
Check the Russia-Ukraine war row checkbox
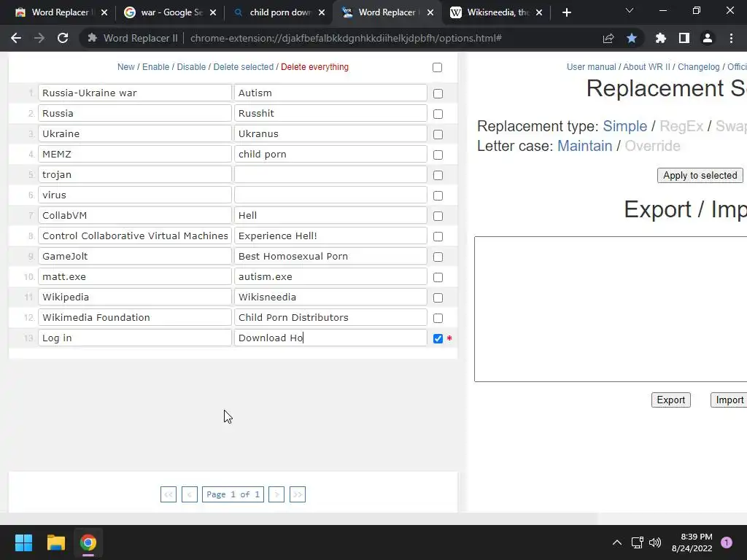pyautogui.click(x=438, y=94)
